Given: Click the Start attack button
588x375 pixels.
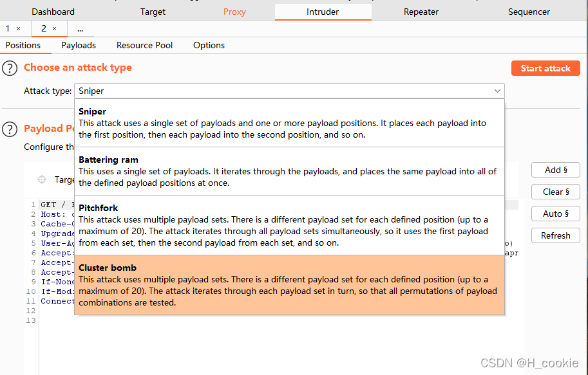Looking at the screenshot, I should point(545,69).
